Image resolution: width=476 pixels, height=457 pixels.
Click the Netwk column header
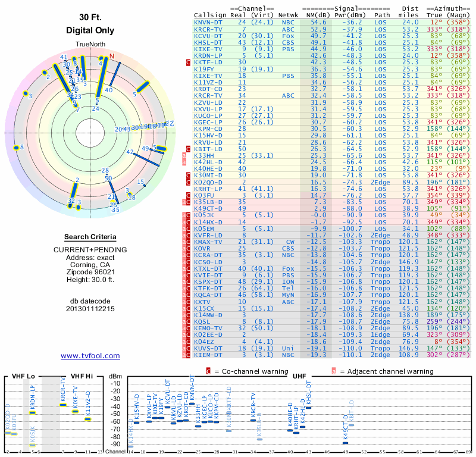(289, 15)
